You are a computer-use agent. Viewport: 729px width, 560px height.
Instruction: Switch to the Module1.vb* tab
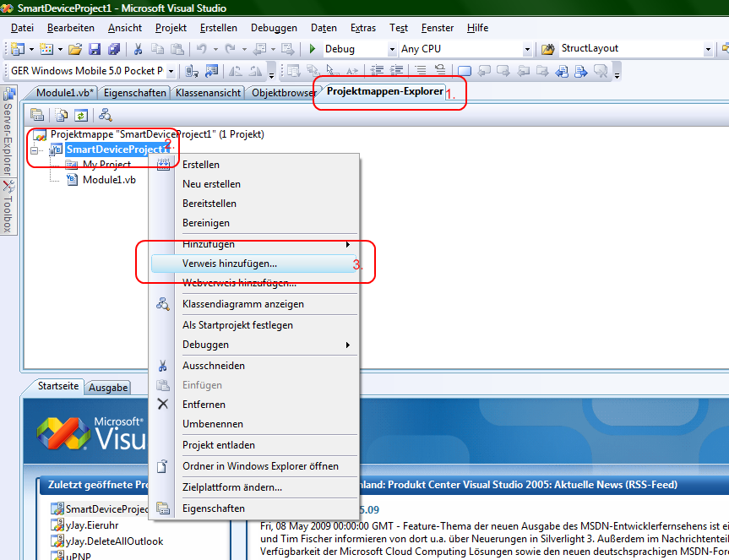tap(65, 92)
